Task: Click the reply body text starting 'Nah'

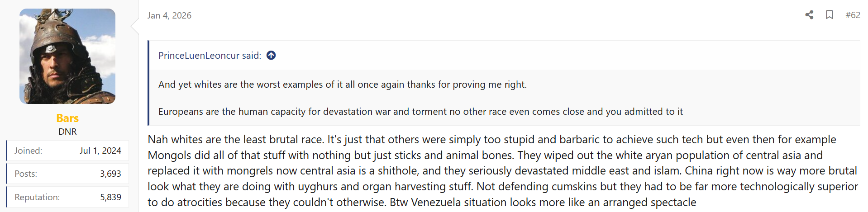Action: coord(502,170)
